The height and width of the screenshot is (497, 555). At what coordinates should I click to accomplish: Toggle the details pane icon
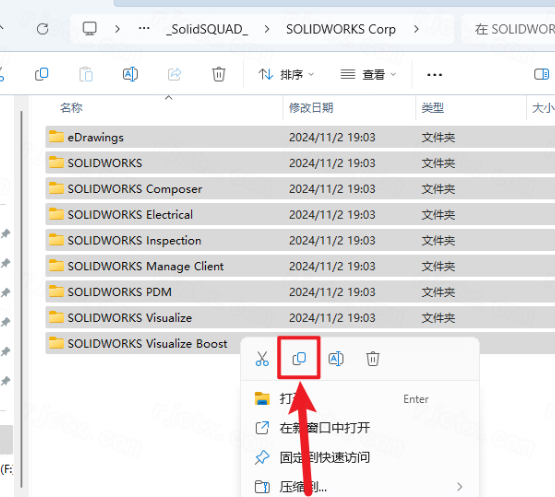coord(541,74)
